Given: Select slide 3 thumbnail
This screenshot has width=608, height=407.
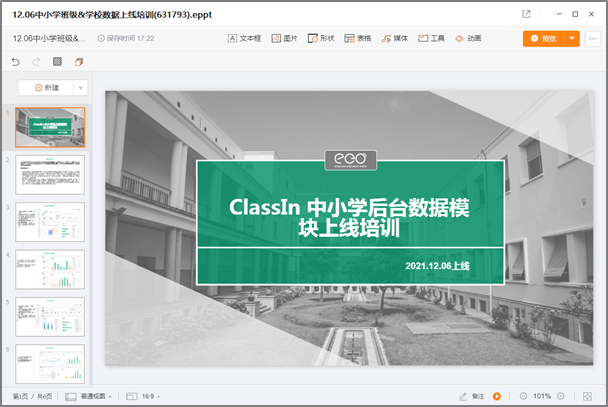Looking at the screenshot, I should tap(50, 222).
